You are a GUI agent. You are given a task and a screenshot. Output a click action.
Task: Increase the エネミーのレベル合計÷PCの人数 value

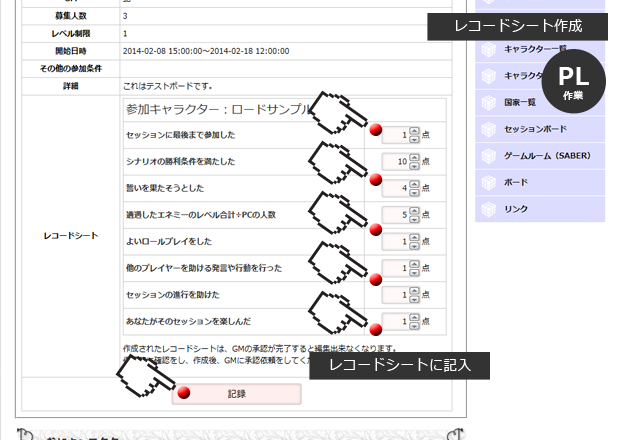point(414,211)
